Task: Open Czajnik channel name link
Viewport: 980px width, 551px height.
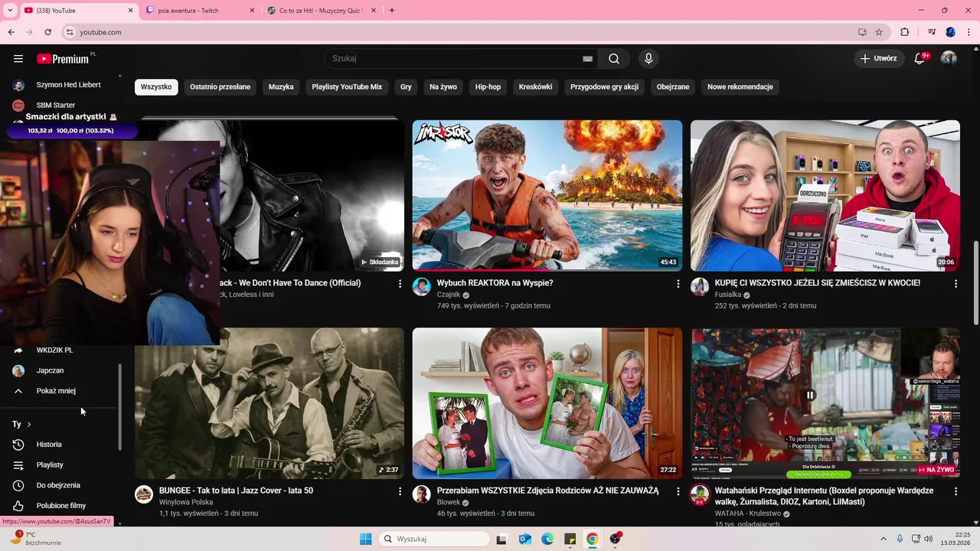Action: point(449,295)
